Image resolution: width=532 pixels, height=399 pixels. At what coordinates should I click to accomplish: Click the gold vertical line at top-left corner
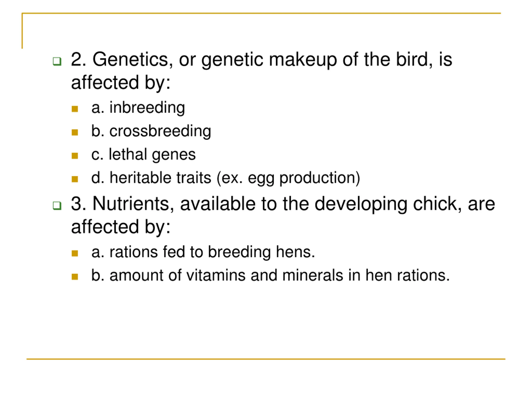pyautogui.click(x=22, y=31)
